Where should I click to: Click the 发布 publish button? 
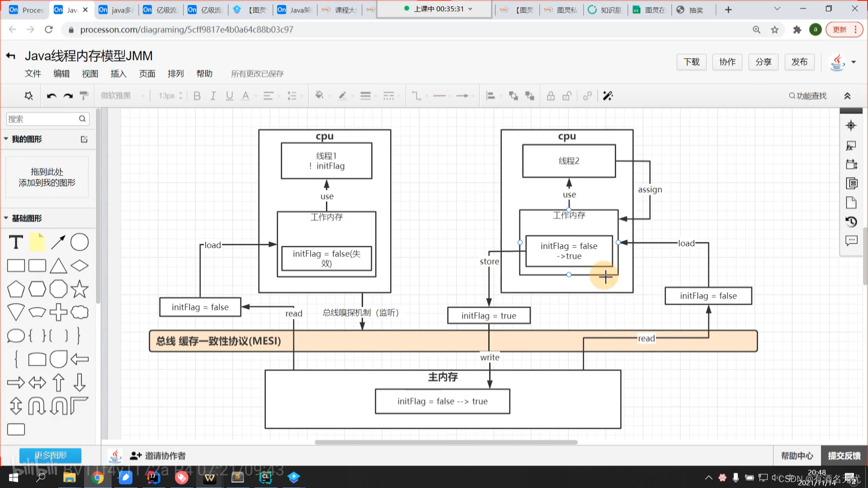coord(799,62)
